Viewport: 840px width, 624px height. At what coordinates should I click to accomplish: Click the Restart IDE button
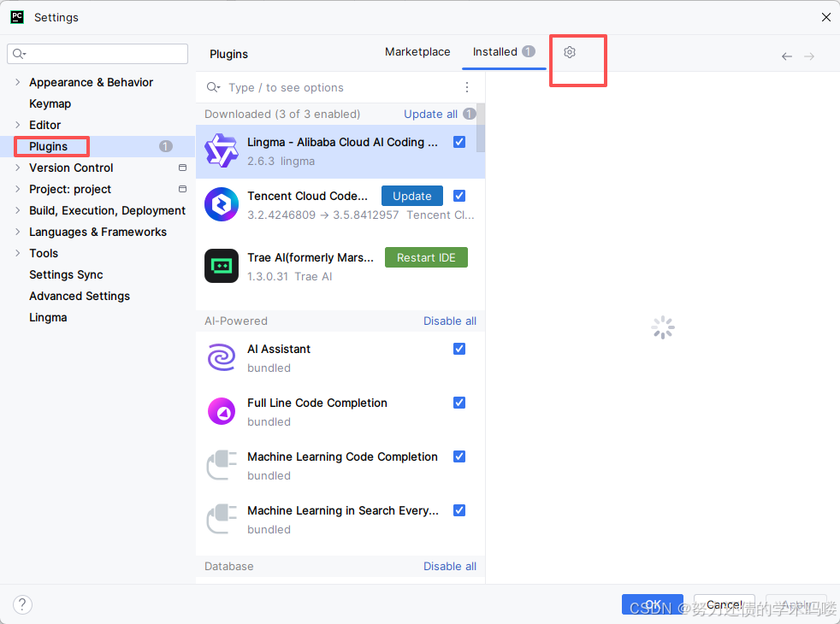426,257
